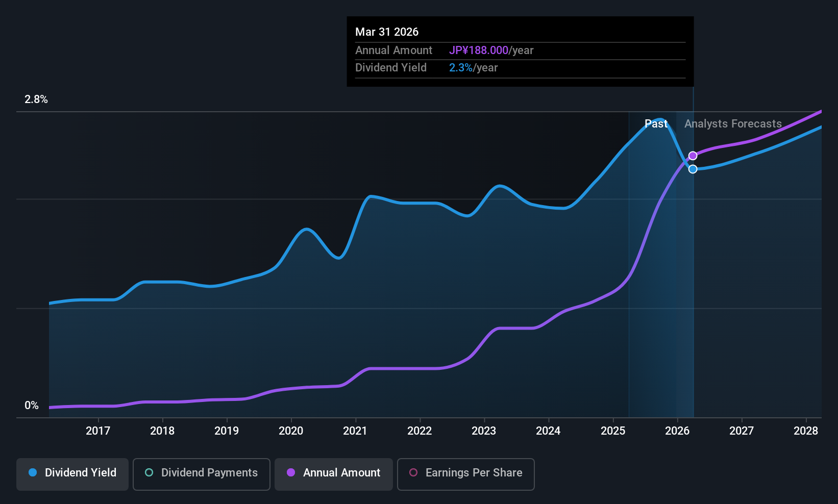
Task: Click the hollow Earnings Per Share legend dot
Action: point(413,472)
